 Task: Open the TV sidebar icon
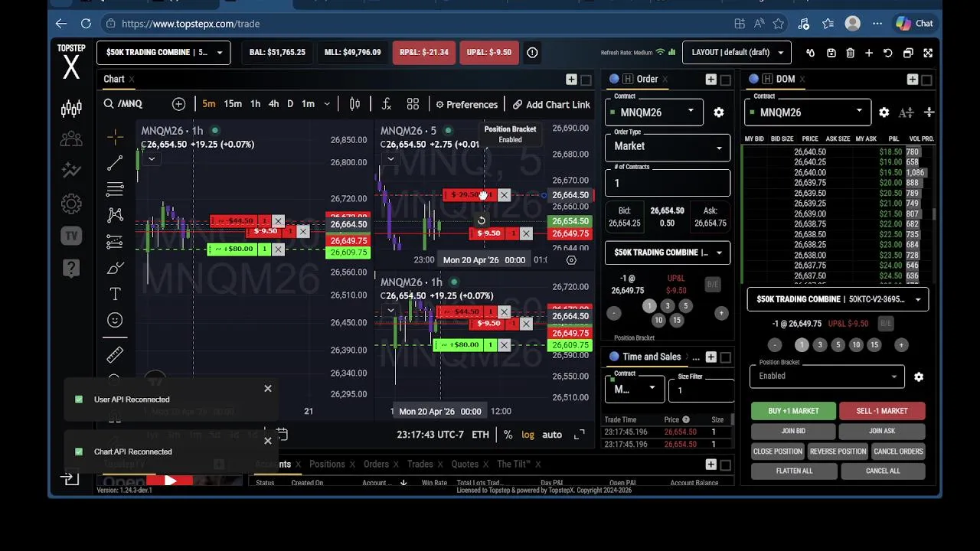pos(71,236)
